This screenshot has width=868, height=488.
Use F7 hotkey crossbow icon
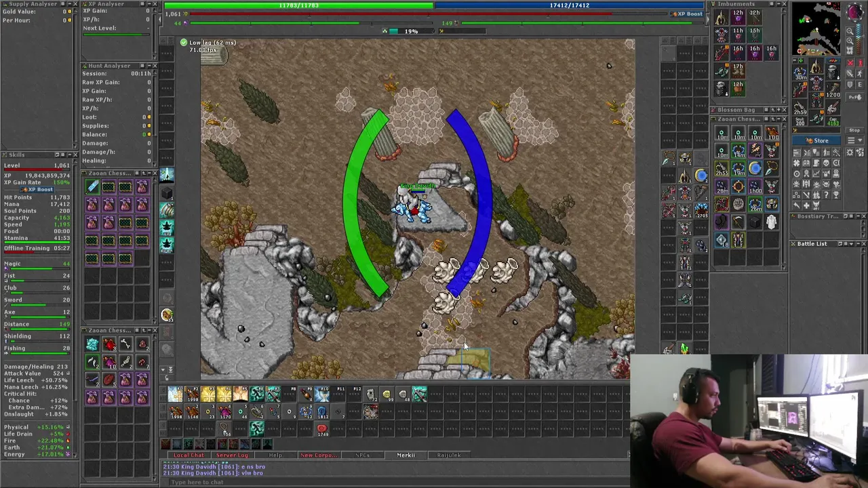(x=273, y=394)
